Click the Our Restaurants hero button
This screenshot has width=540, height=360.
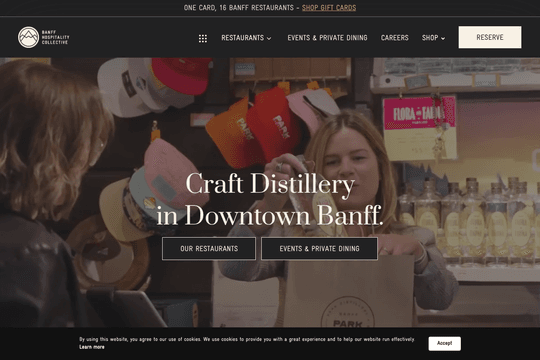click(x=209, y=248)
